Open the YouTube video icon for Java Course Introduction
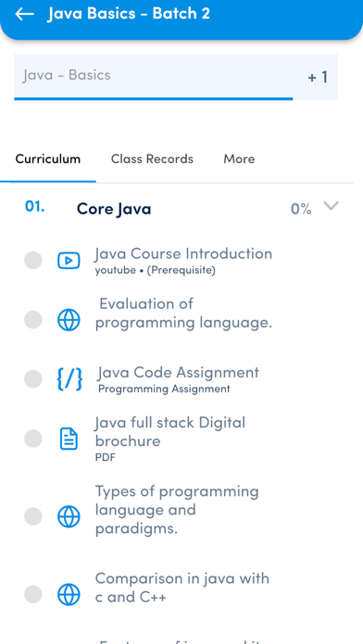The image size is (363, 644). (69, 260)
